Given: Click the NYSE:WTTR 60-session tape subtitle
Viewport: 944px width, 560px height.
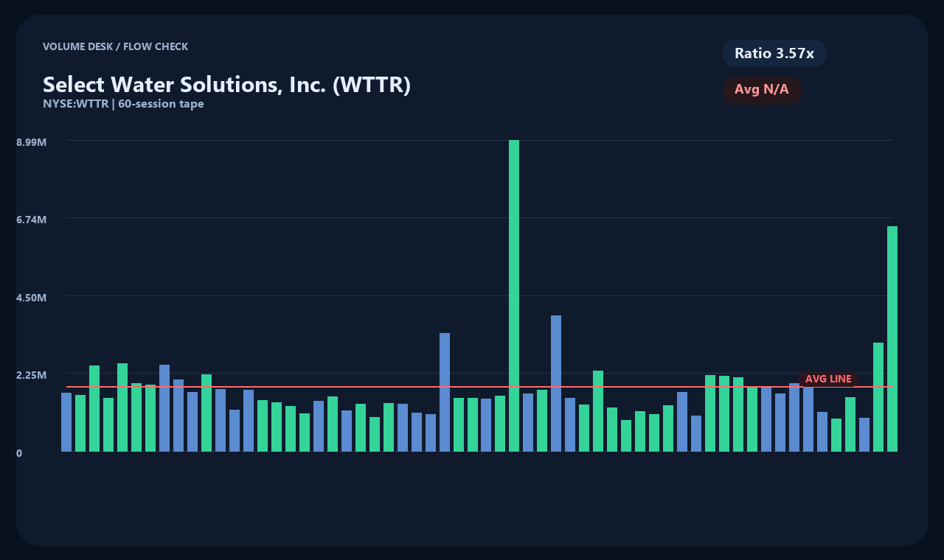Looking at the screenshot, I should (x=123, y=104).
